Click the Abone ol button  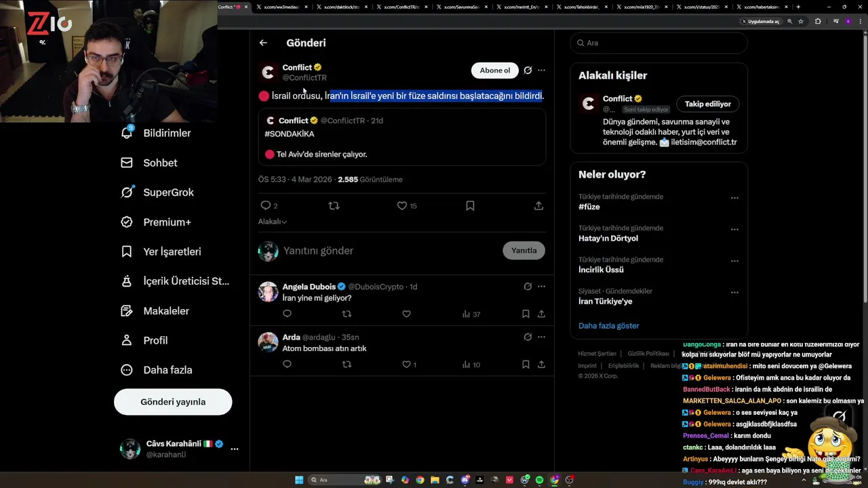pos(495,70)
